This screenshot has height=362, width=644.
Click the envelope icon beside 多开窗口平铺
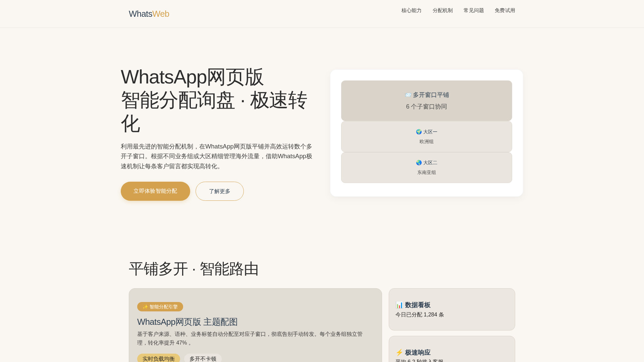pos(408,95)
